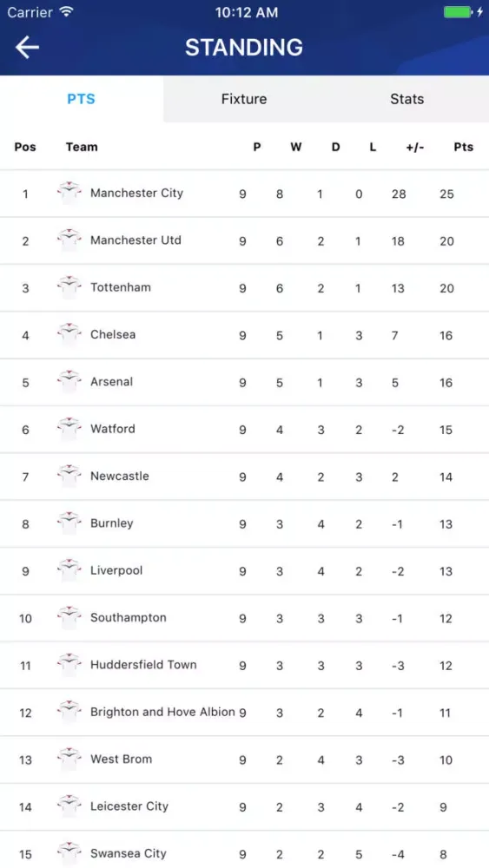Click the Swansea City jersey icon
The width and height of the screenshot is (489, 868).
tap(69, 853)
